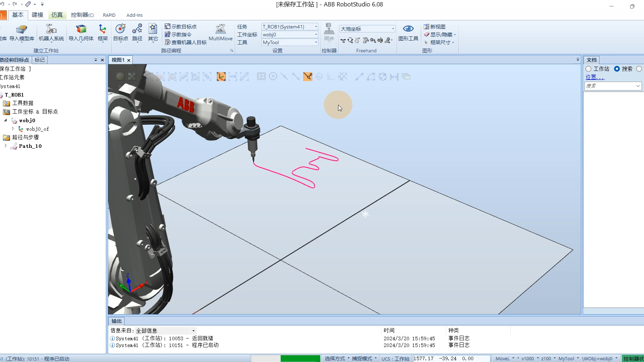
Task: Open the other (其它) ribbon tool
Action: click(153, 33)
